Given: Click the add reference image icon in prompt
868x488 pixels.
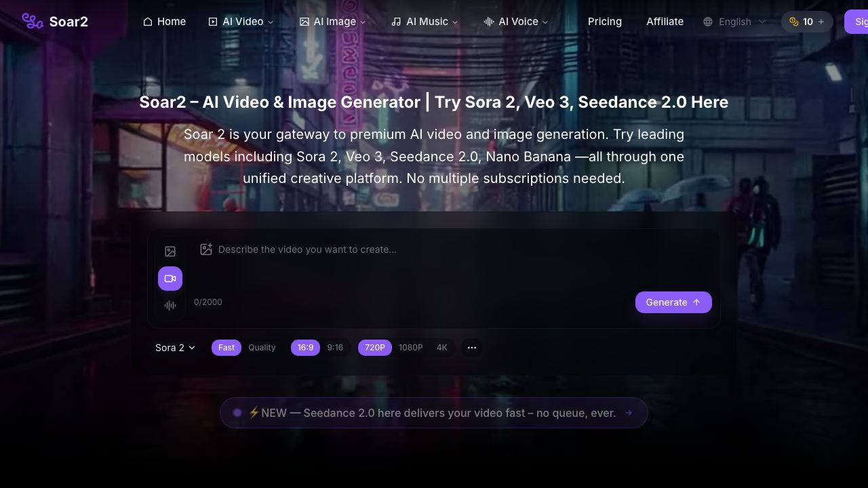Looking at the screenshot, I should click(x=206, y=249).
